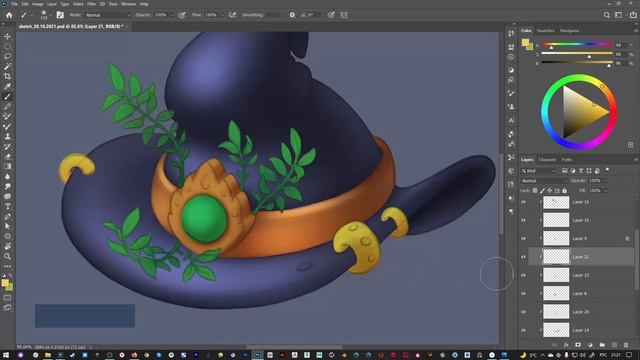640x360 pixels.
Task: Select the Hand tool
Action: (x=7, y=246)
